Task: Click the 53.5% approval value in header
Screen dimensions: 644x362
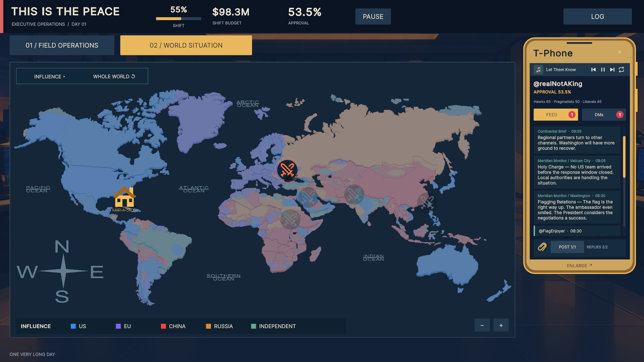Action: 305,12
